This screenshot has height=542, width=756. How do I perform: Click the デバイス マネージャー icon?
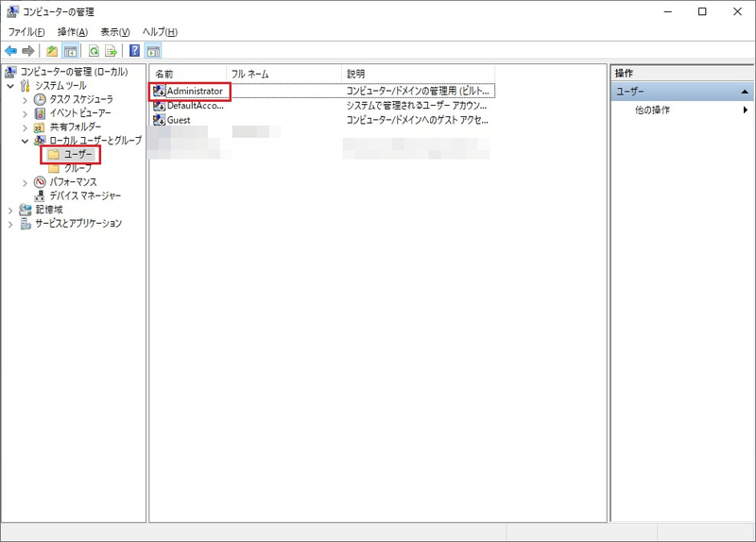click(x=40, y=196)
